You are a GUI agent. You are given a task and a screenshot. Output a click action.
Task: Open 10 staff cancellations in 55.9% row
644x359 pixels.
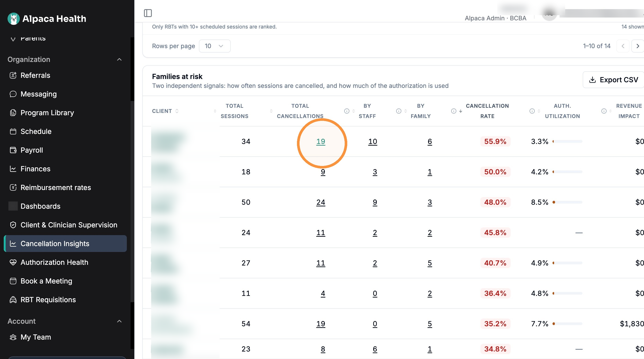[x=373, y=142]
